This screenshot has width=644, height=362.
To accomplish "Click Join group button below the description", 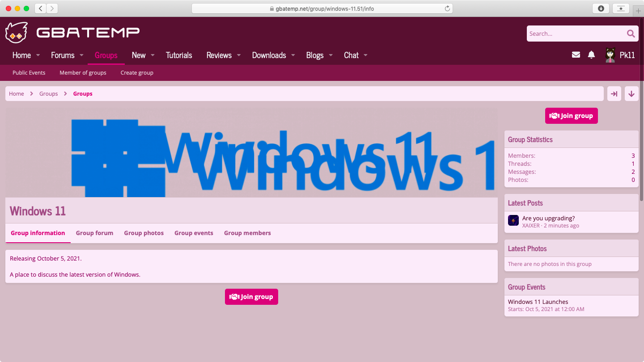I will tap(251, 297).
